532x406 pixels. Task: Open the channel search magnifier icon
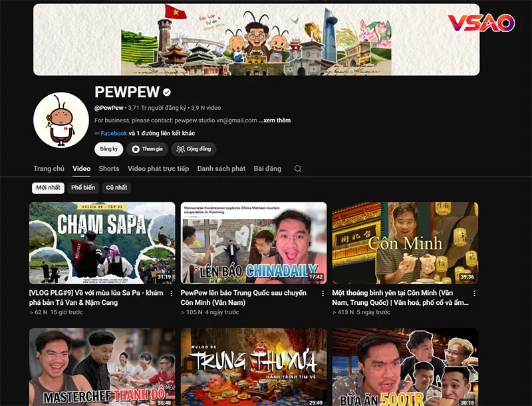click(298, 168)
